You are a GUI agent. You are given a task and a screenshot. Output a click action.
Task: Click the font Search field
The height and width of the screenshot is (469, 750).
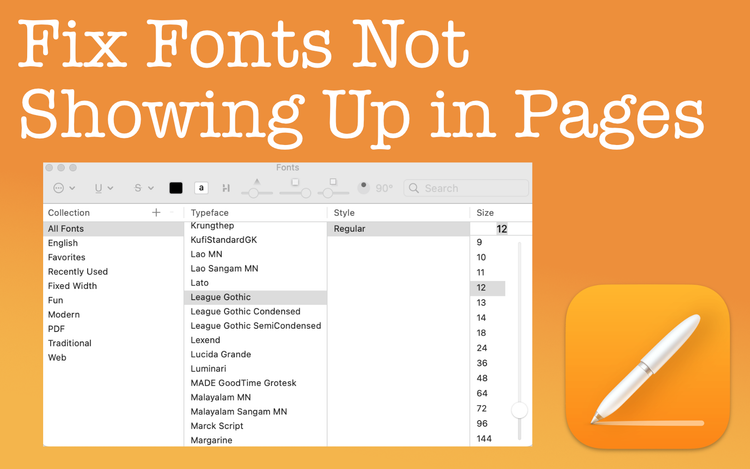[466, 188]
